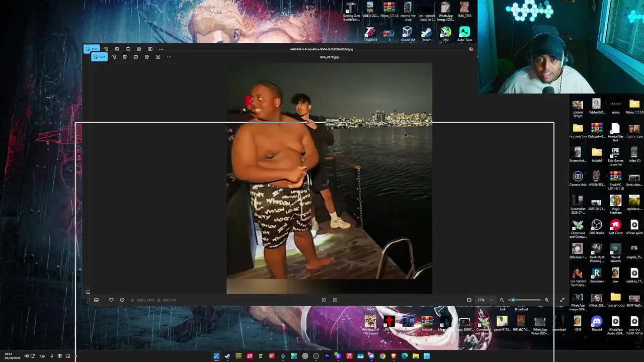Click the zoom out magnifier in Photos
This screenshot has height=362, width=644.
(x=502, y=300)
